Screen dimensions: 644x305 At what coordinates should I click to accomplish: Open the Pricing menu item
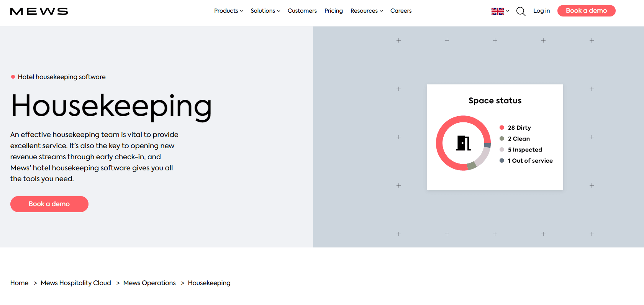(333, 11)
